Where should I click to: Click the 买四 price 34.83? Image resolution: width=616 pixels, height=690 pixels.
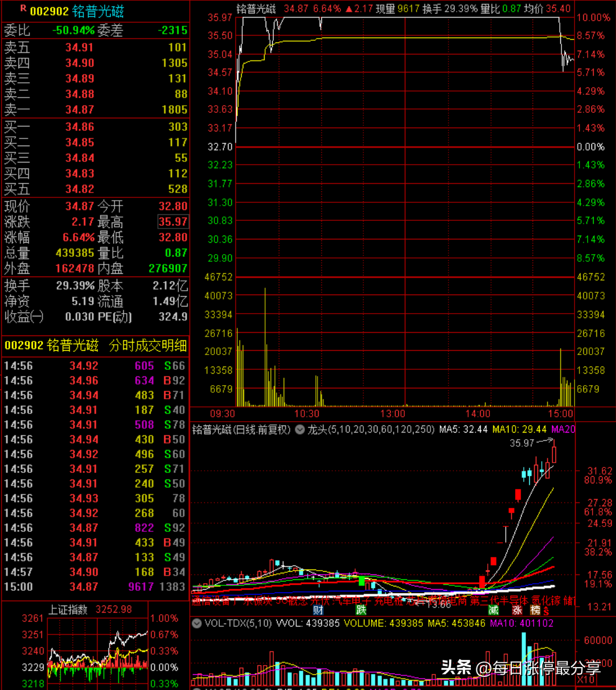[x=80, y=173]
